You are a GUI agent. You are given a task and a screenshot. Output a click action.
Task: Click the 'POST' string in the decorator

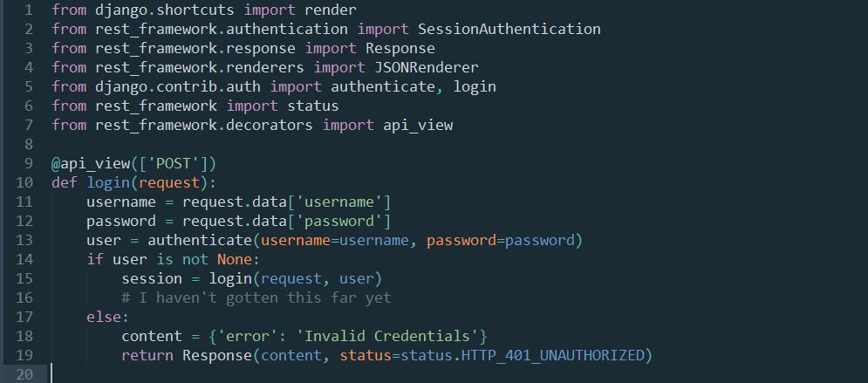click(174, 164)
